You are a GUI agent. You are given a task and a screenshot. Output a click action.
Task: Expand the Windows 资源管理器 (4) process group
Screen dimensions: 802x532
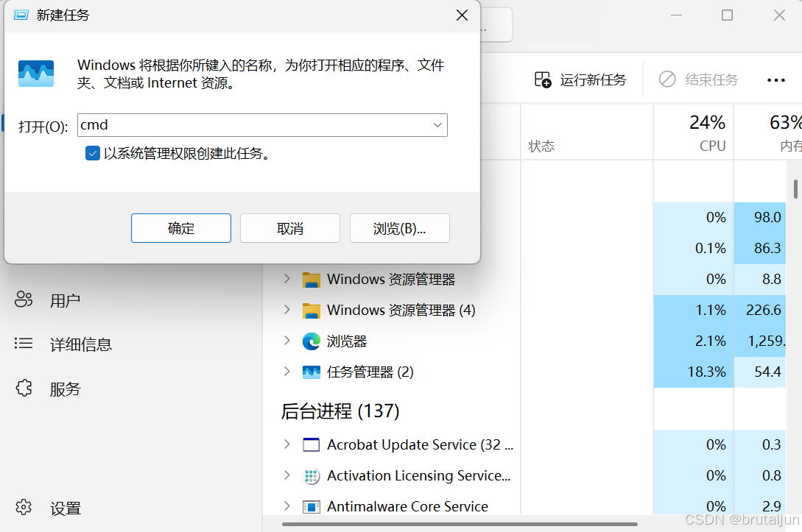click(x=287, y=310)
